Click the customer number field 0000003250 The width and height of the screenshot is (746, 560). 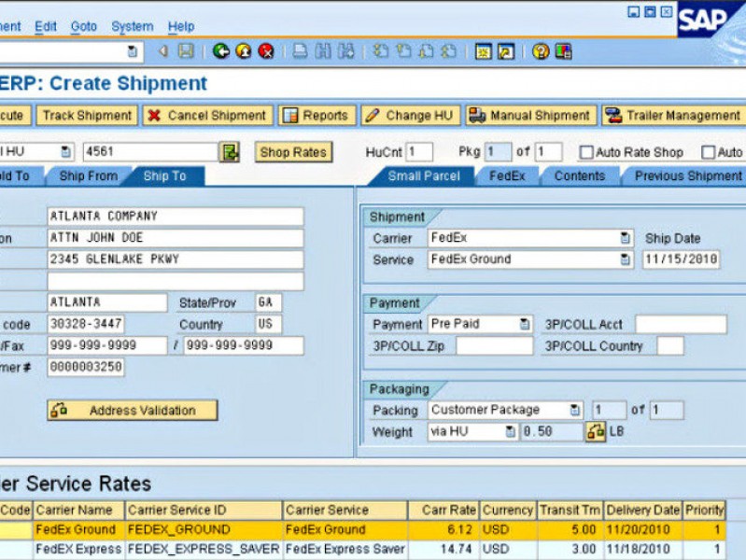[86, 368]
